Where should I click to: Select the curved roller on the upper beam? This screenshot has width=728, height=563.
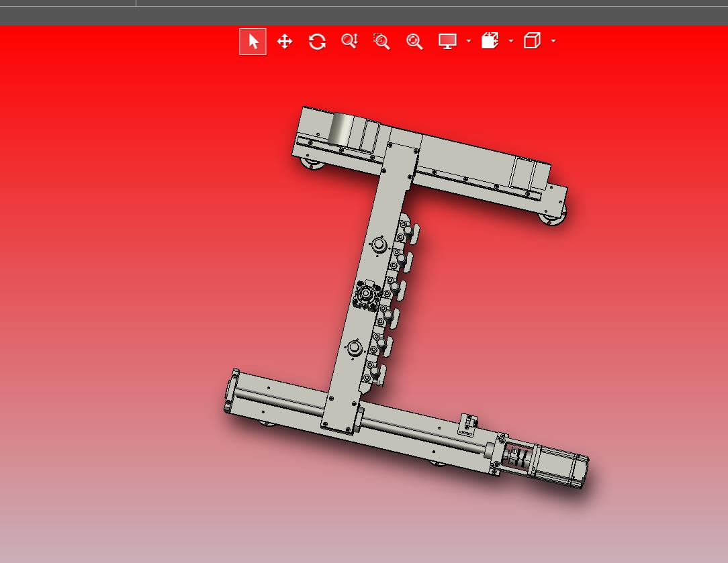(x=339, y=129)
